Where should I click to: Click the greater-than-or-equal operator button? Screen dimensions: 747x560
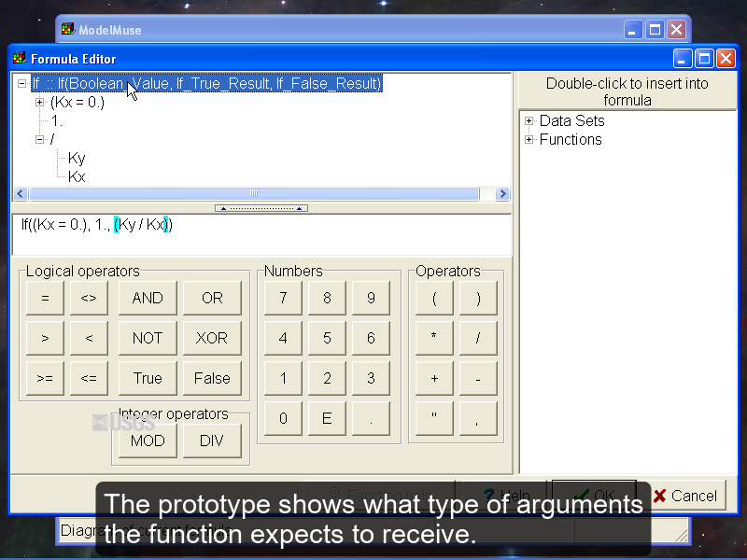click(x=45, y=379)
